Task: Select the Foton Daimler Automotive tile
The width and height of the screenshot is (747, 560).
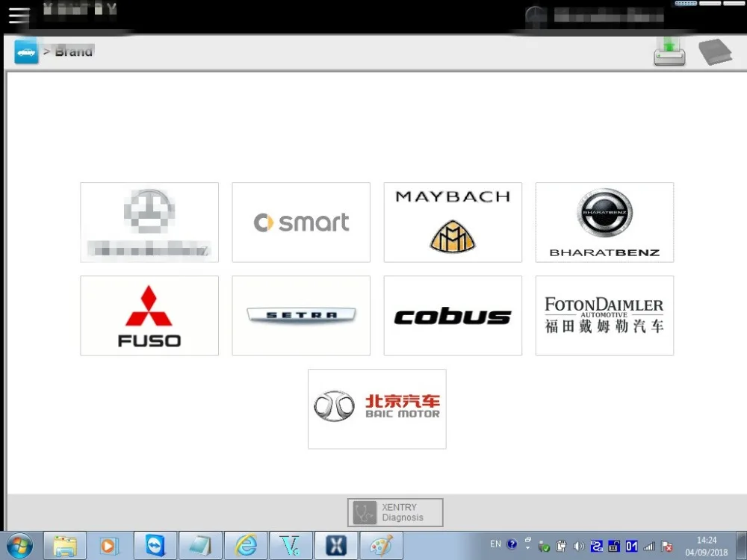Action: (x=604, y=316)
